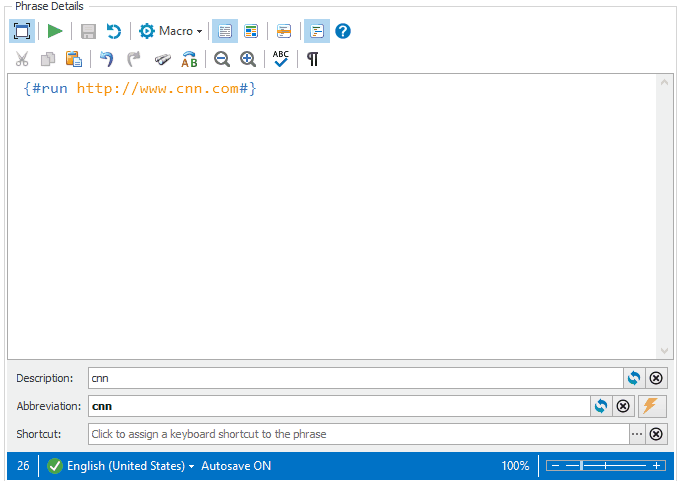Click the green spell check status icon

[x=55, y=466]
